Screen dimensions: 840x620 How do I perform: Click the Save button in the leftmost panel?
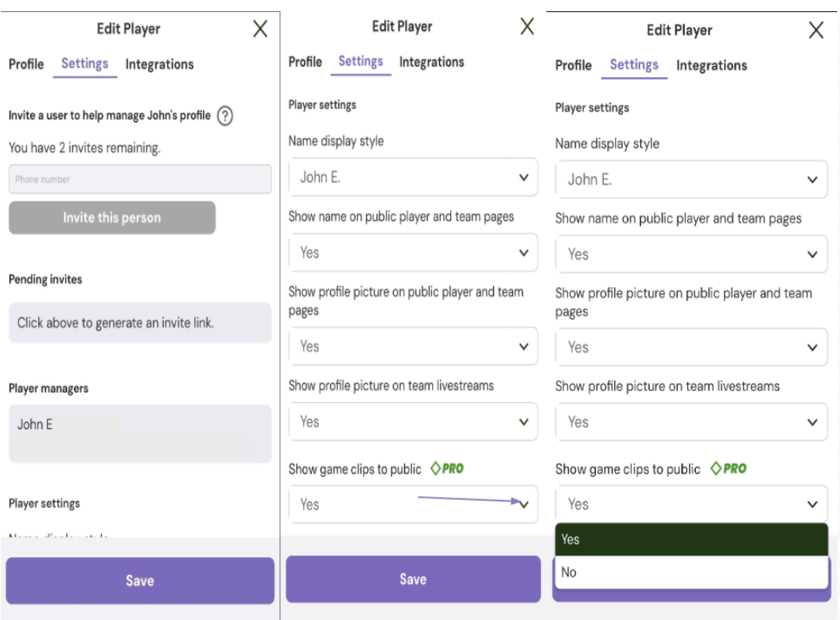click(140, 581)
